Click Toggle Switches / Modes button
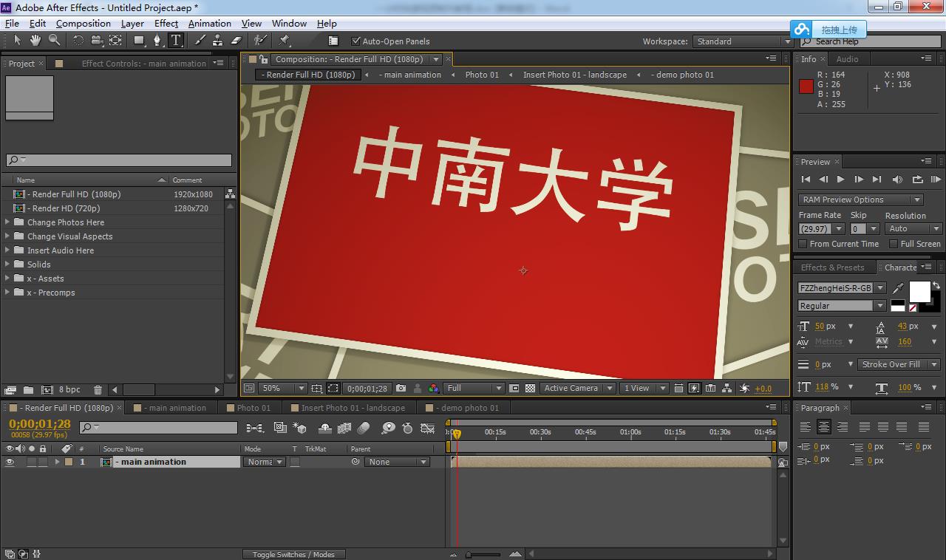 (293, 554)
